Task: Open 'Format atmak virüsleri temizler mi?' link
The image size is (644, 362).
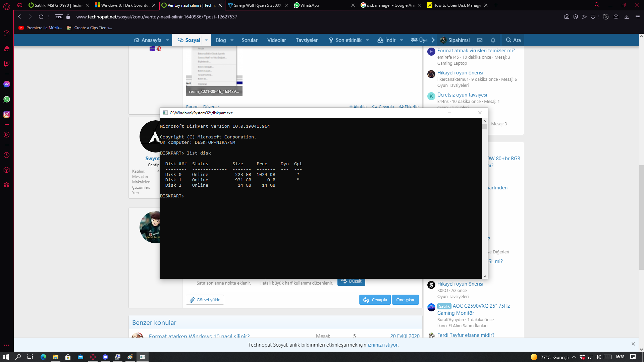Action: 476,51
